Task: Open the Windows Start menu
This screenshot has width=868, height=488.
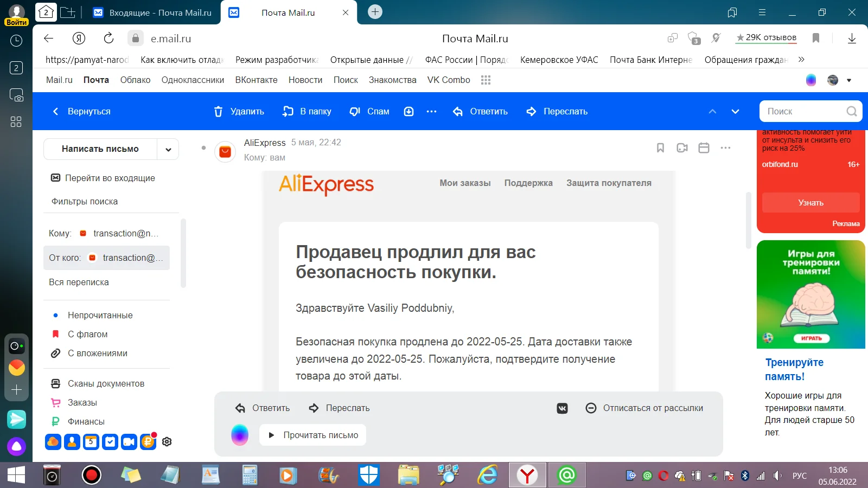Action: click(x=16, y=475)
